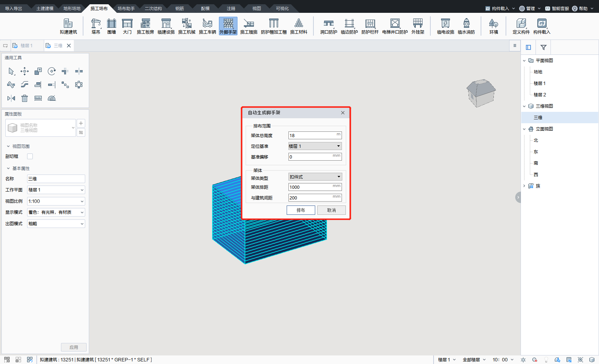Open the 架体类型 dropdown
The image size is (599, 364).
pos(315,177)
